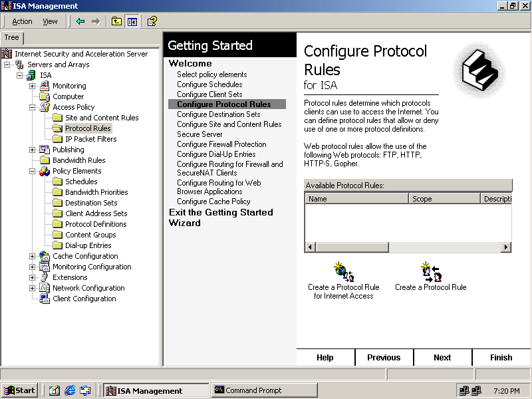
Task: Select the Cache Configuration tree node
Action: (85, 256)
